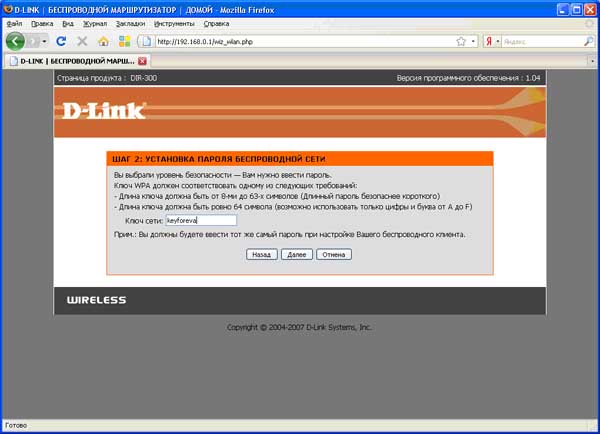Click the grayed Forward navigation arrow
Viewport: 600px width, 434px height.
(x=34, y=41)
